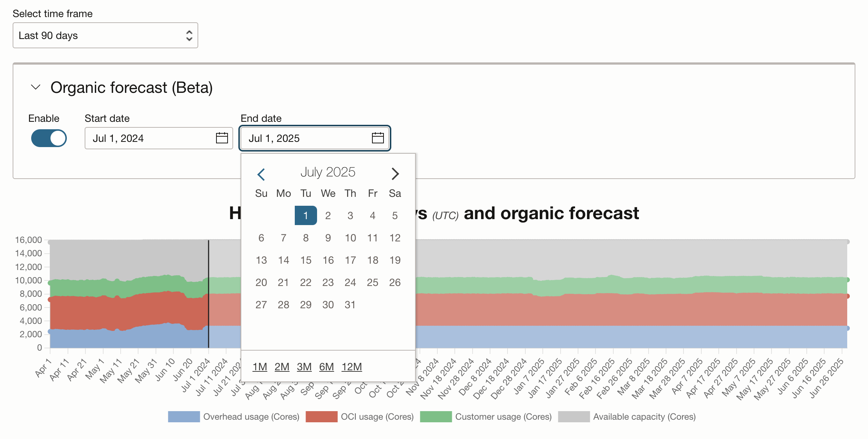Screen dimensions: 868x439
Task: Collapse the Organic forecast section
Action: click(x=35, y=88)
